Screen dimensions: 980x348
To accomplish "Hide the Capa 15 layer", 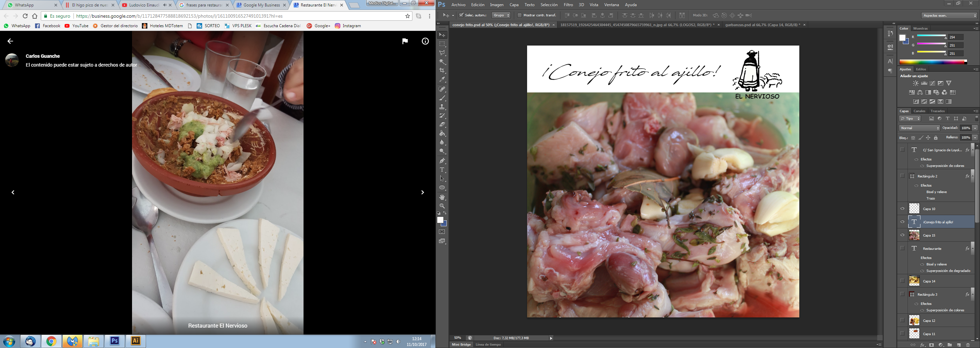I will (902, 235).
